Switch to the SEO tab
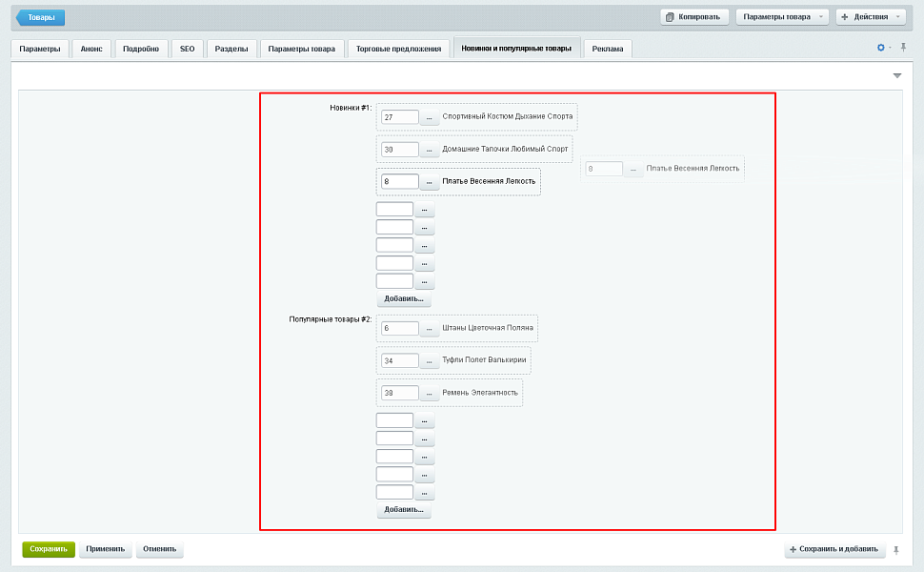This screenshot has width=924, height=572. (x=187, y=49)
